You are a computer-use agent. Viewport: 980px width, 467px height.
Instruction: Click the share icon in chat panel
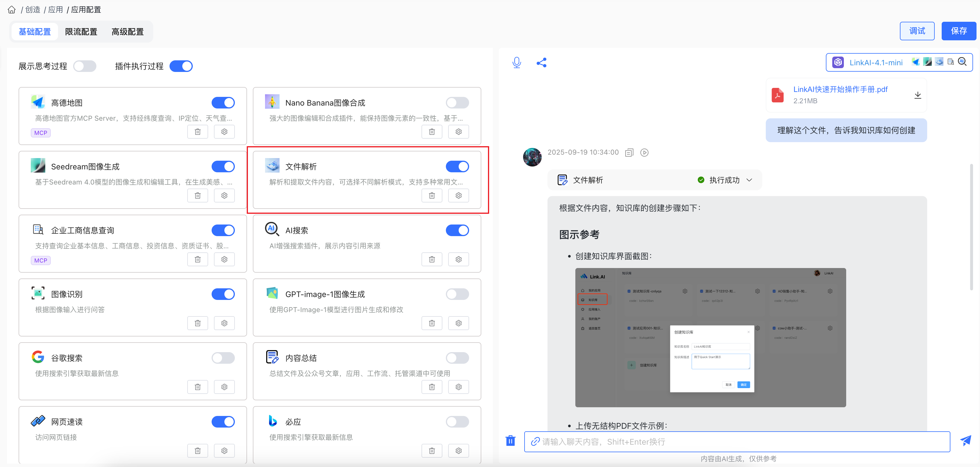tap(541, 62)
